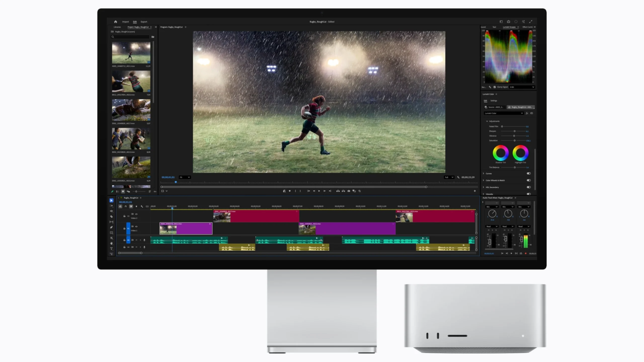Open the 8 Bit depth dropdown
Screen dimensions: 644x362
point(522,87)
